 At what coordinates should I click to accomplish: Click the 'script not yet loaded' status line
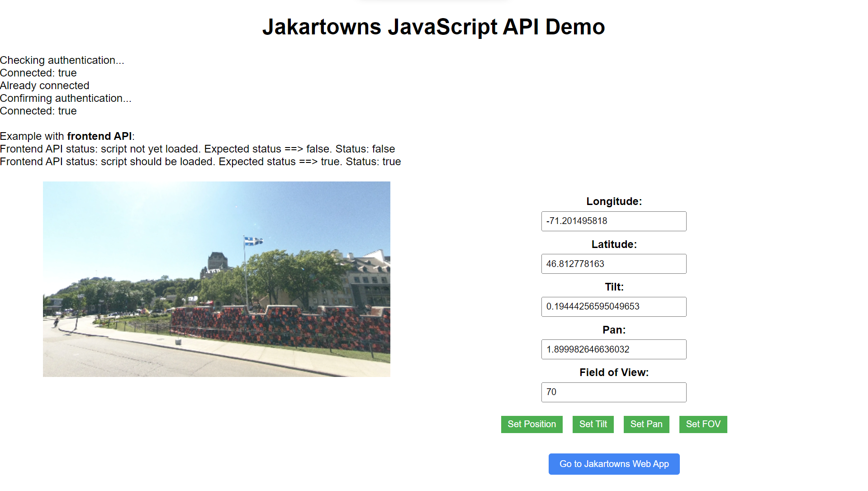pos(198,149)
